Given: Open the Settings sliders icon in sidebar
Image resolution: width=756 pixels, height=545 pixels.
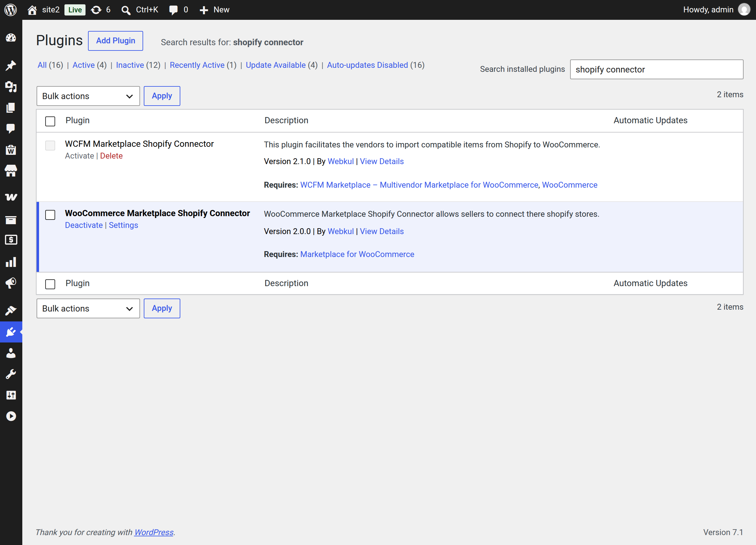Looking at the screenshot, I should (x=11, y=395).
